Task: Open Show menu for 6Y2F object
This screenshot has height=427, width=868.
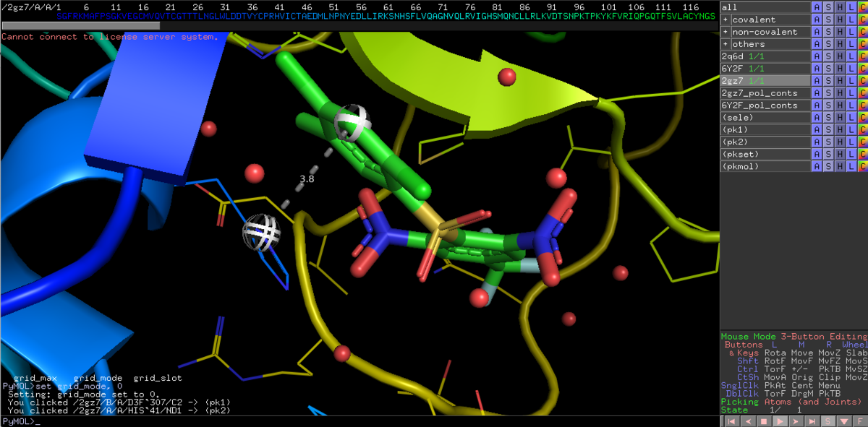Action: [828, 69]
